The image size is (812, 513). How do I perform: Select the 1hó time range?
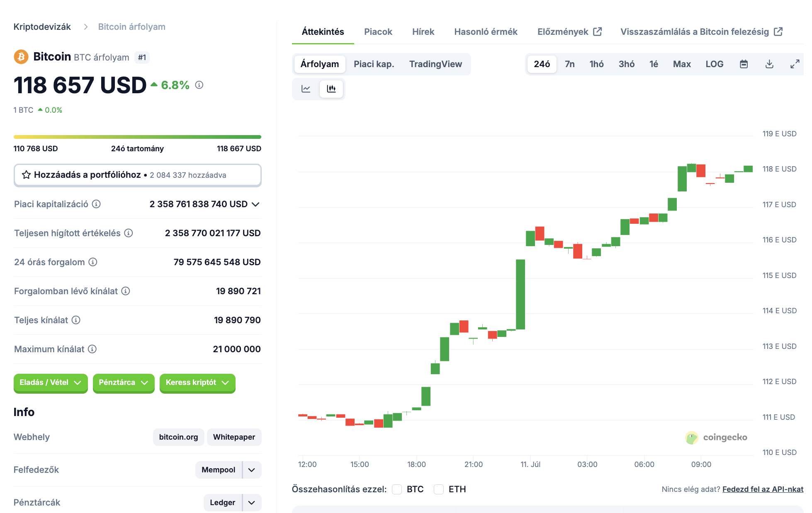point(597,64)
